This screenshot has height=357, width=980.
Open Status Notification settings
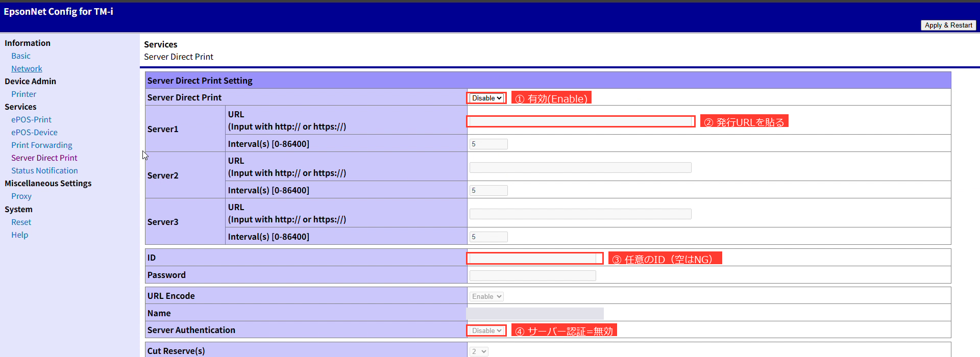click(44, 170)
